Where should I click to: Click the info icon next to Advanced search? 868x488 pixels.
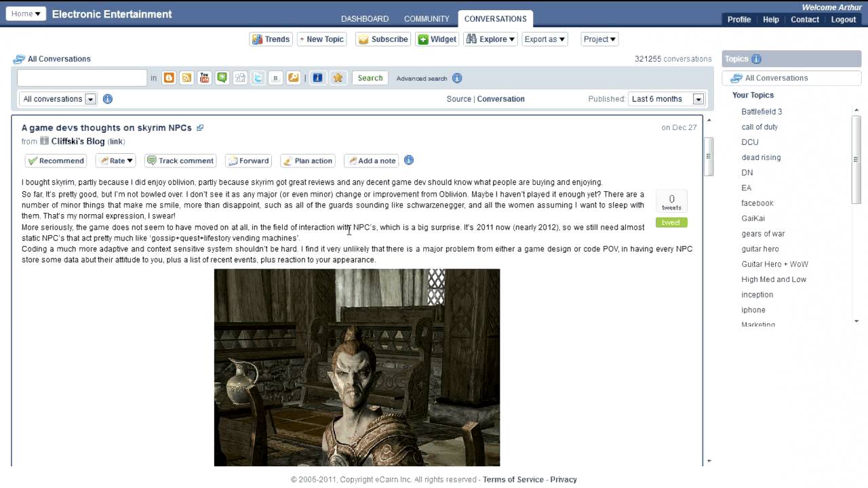point(457,78)
